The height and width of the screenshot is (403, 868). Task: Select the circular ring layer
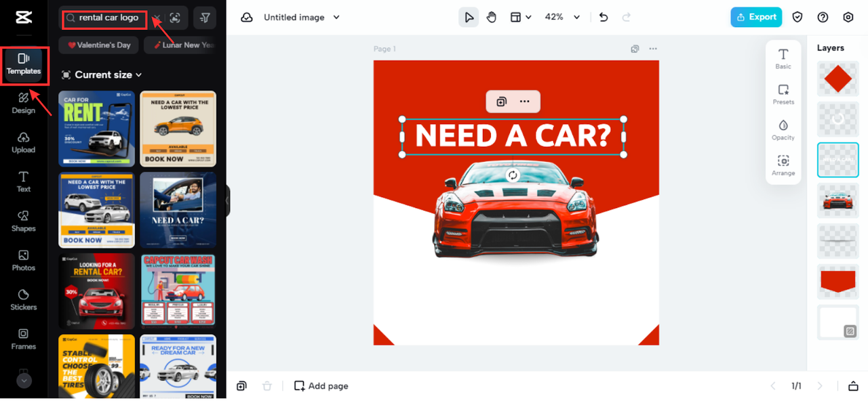point(838,119)
